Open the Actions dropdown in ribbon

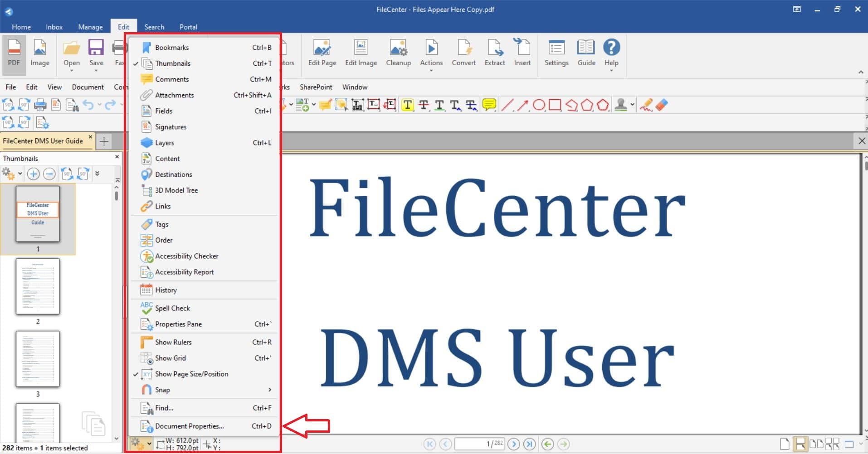click(x=431, y=71)
